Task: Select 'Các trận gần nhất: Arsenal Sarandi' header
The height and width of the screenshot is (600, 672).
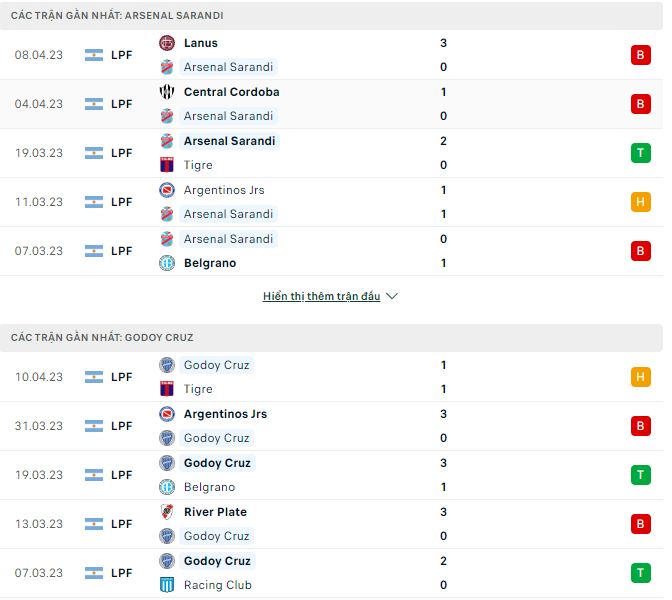Action: coord(117,16)
